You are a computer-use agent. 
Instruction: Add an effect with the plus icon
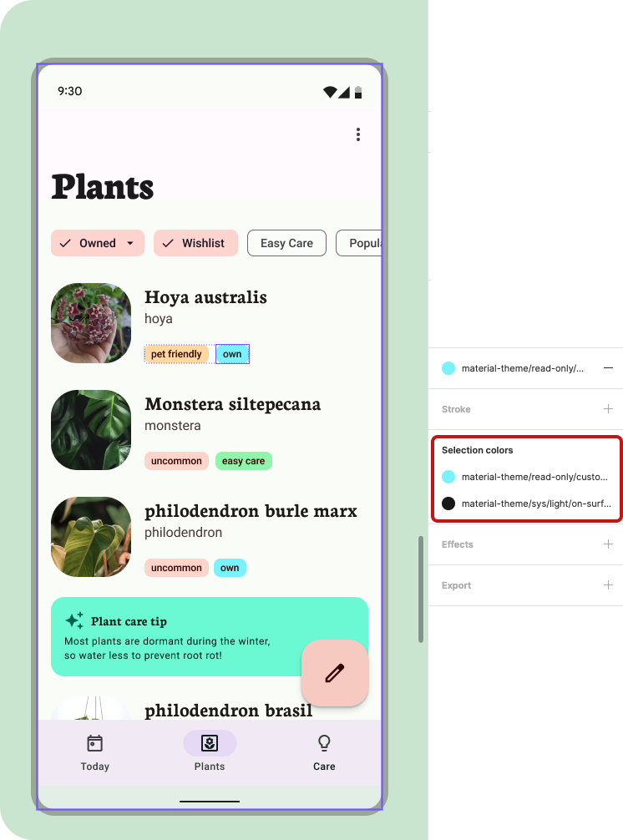coord(608,544)
